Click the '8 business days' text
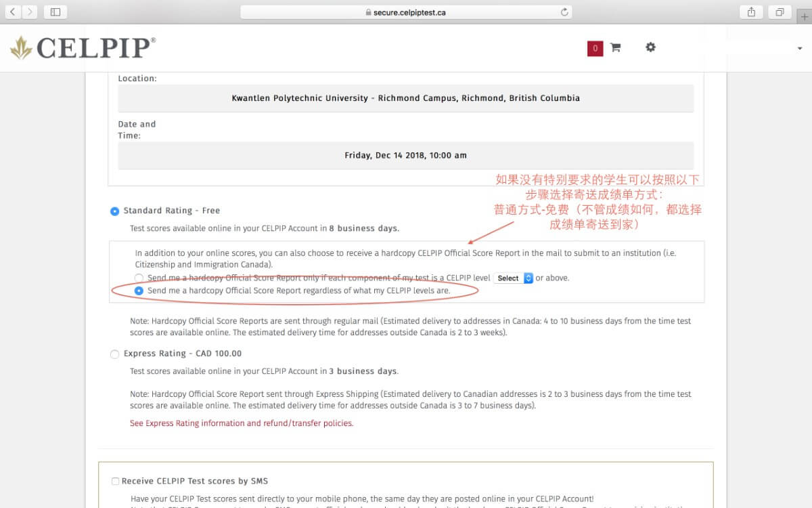This screenshot has width=812, height=508. pyautogui.click(x=364, y=229)
